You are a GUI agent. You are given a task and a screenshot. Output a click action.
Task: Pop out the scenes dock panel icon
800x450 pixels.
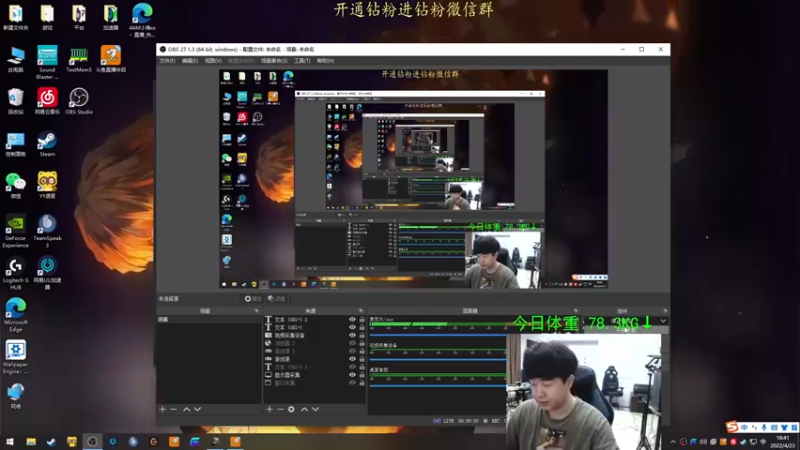[x=257, y=311]
